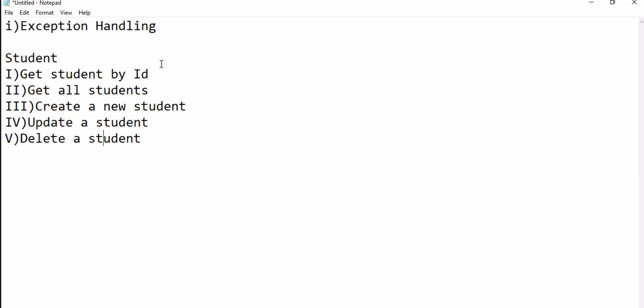Click the text 'Get student by Id'
The image size is (644, 308).
tap(77, 74)
